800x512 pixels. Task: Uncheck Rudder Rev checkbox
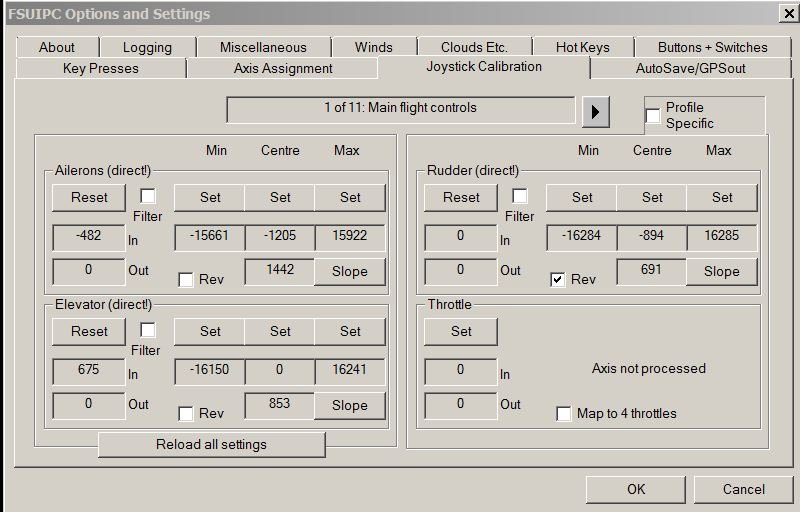coord(558,279)
